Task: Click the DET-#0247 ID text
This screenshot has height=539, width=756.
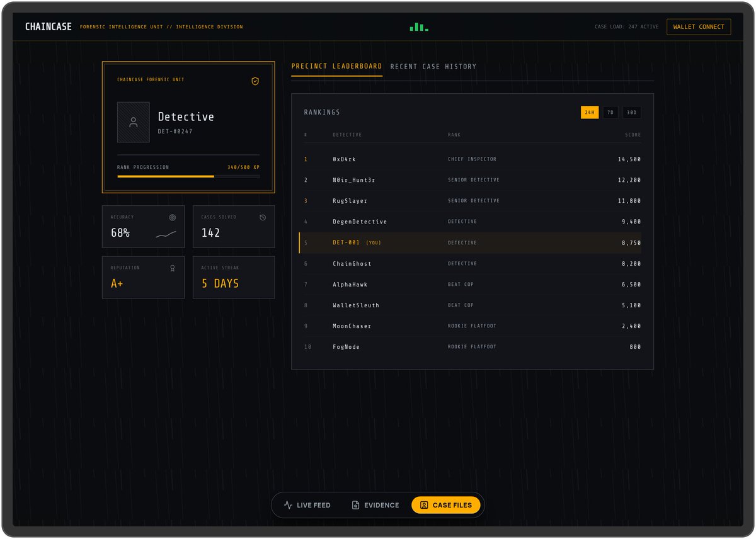Action: 175,132
